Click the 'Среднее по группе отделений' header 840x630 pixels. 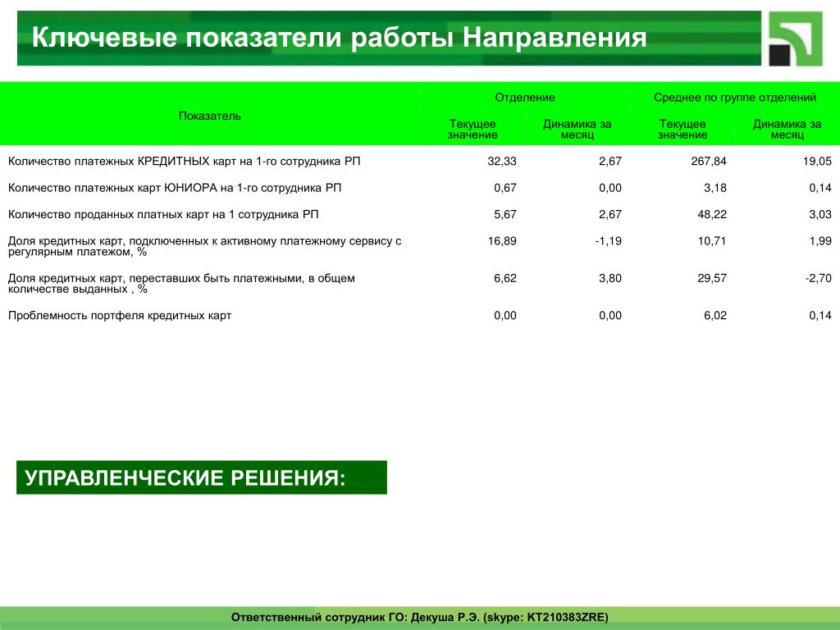[734, 98]
